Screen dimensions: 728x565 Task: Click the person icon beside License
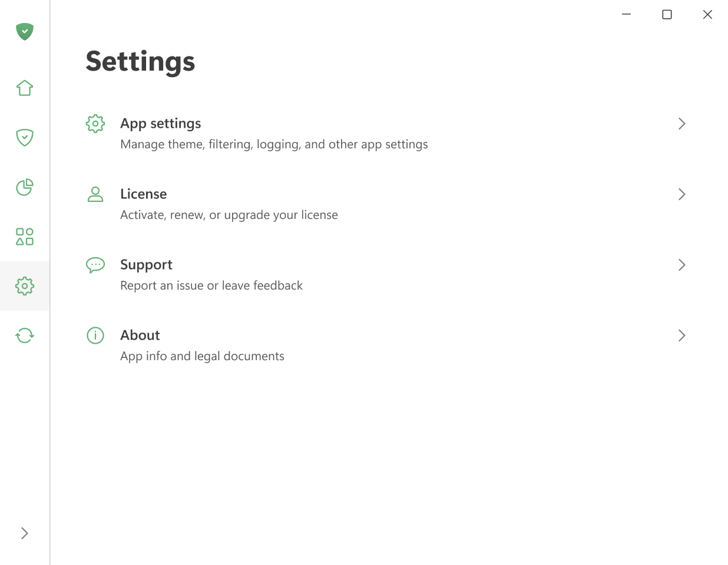coord(95,194)
